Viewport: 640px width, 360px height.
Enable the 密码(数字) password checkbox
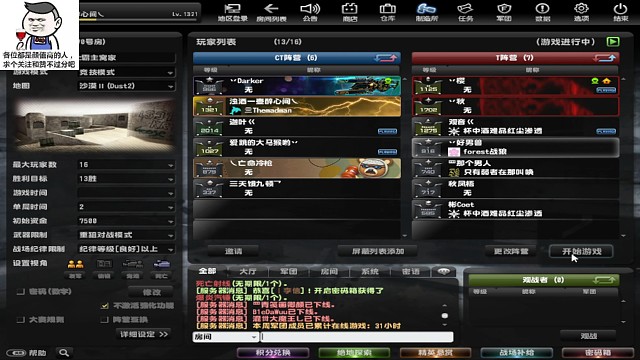tap(20, 291)
